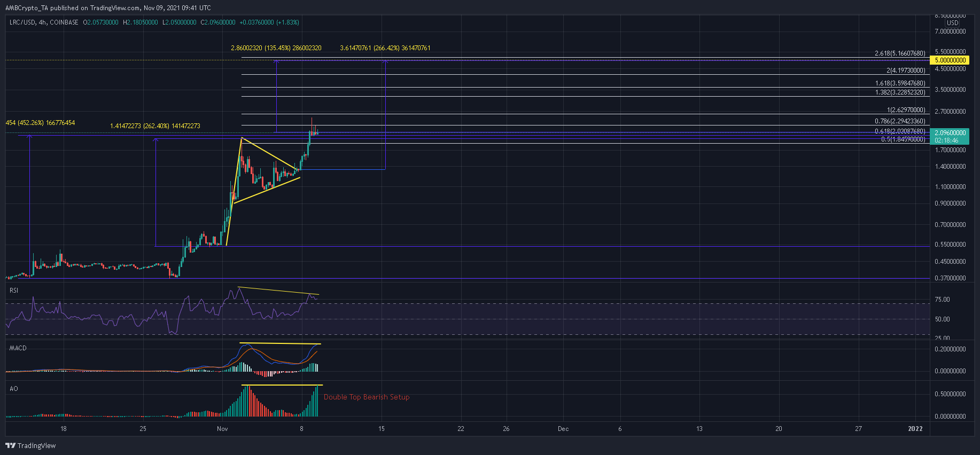Click the 0.618(2.03087680) Fibonacci level label
980x455 pixels.
point(900,131)
